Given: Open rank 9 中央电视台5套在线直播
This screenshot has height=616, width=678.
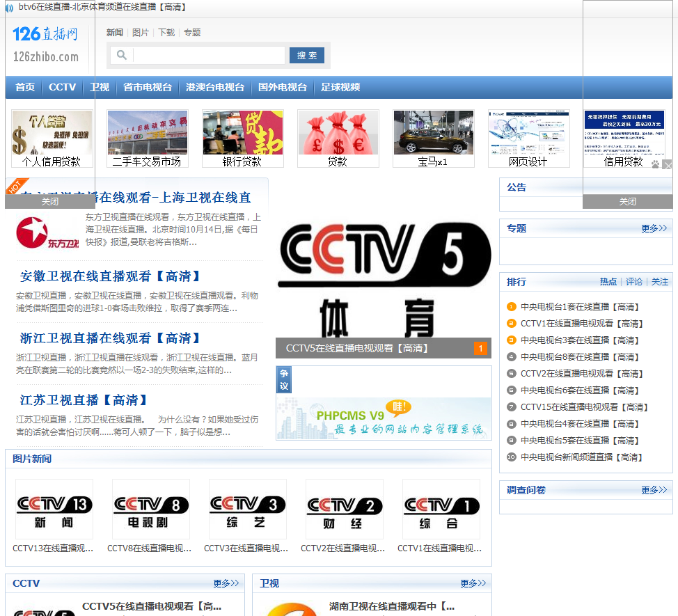Looking at the screenshot, I should point(579,441).
